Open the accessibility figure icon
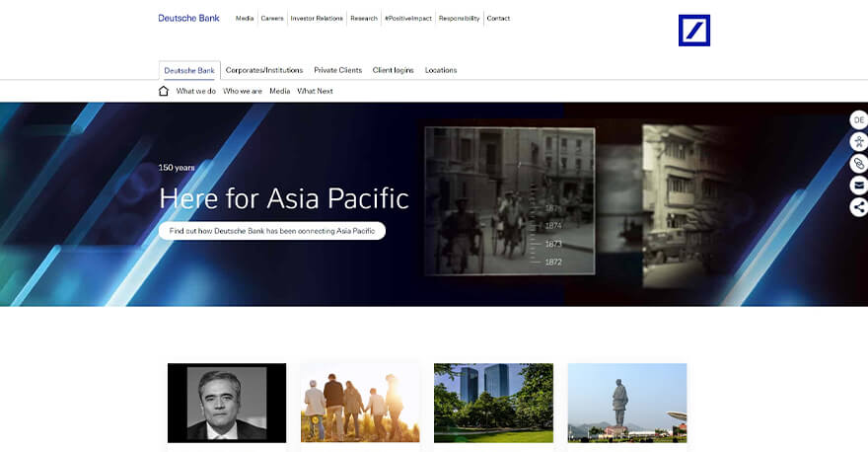This screenshot has height=452, width=868. pyautogui.click(x=858, y=141)
